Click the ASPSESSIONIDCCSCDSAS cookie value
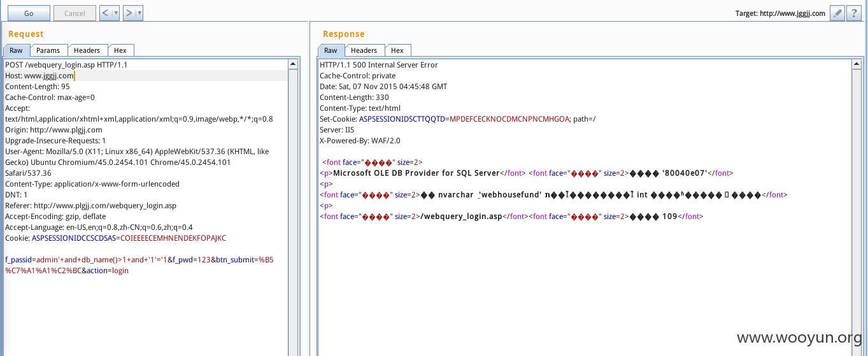The width and height of the screenshot is (868, 356). point(173,238)
